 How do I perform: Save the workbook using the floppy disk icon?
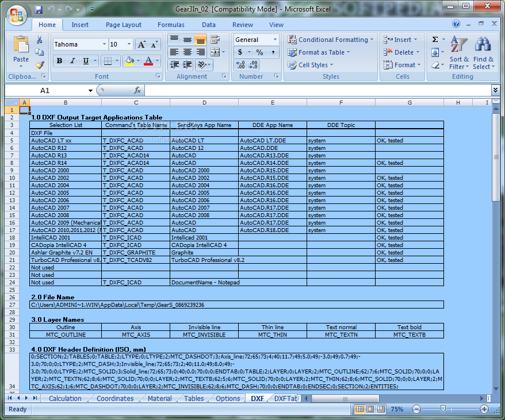[39, 9]
